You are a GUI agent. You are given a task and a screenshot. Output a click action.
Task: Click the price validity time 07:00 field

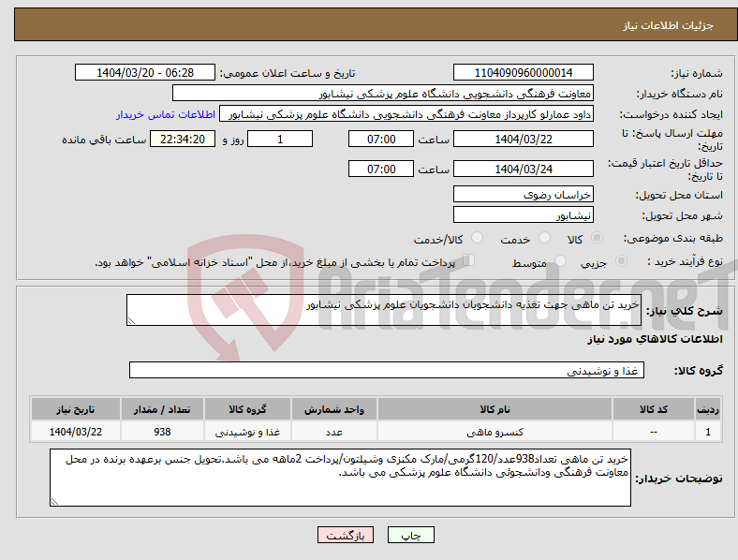click(381, 169)
